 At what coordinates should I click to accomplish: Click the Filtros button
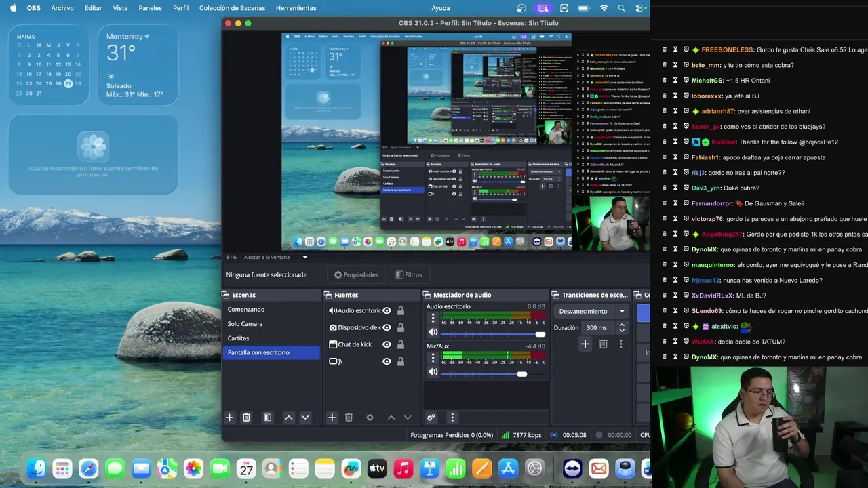click(408, 274)
